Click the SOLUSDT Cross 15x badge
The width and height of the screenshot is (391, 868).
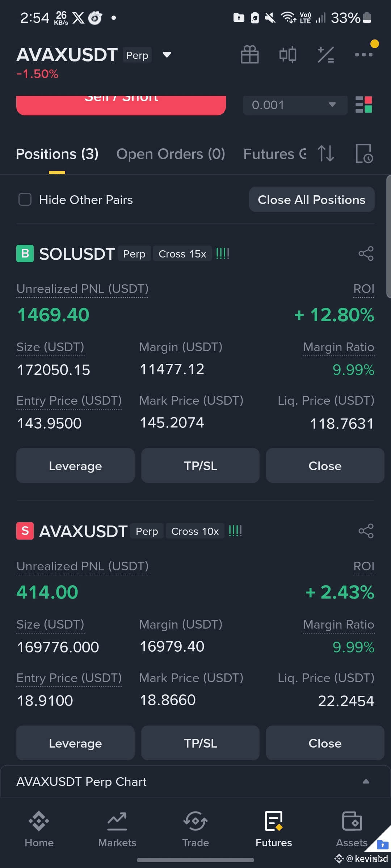182,254
